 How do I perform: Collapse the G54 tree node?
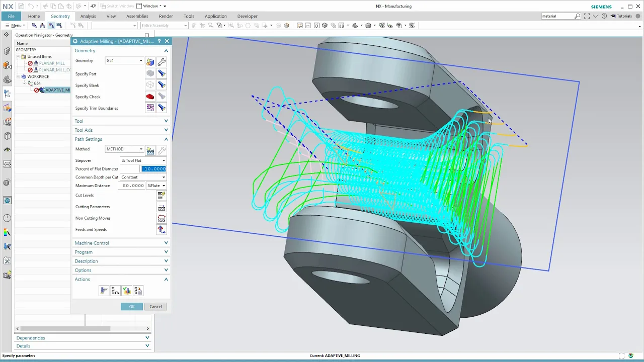25,83
